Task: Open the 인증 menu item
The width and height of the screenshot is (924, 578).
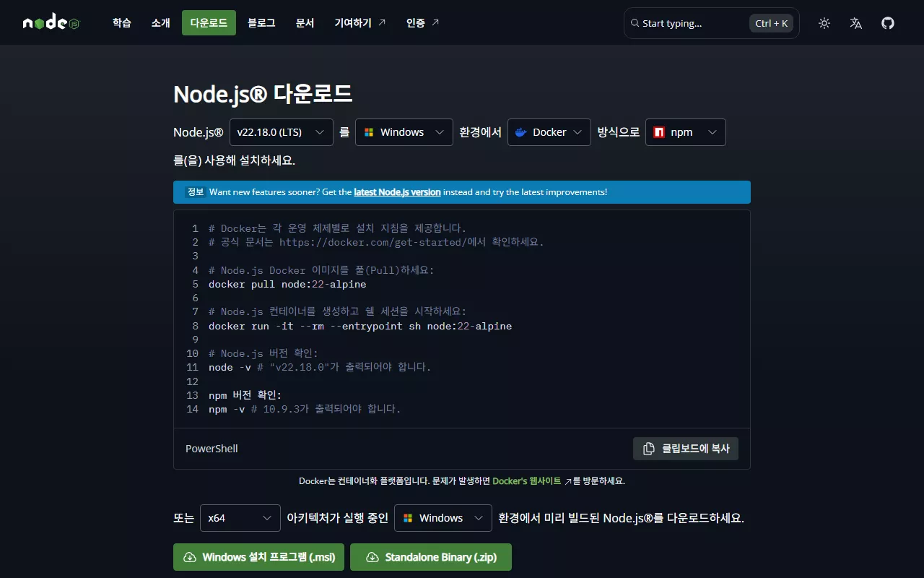Action: 423,23
